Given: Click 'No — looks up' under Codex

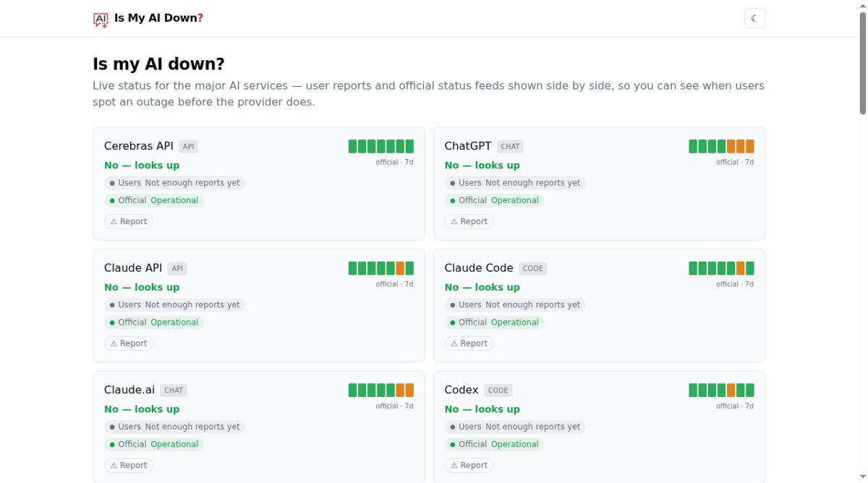Looking at the screenshot, I should (482, 409).
